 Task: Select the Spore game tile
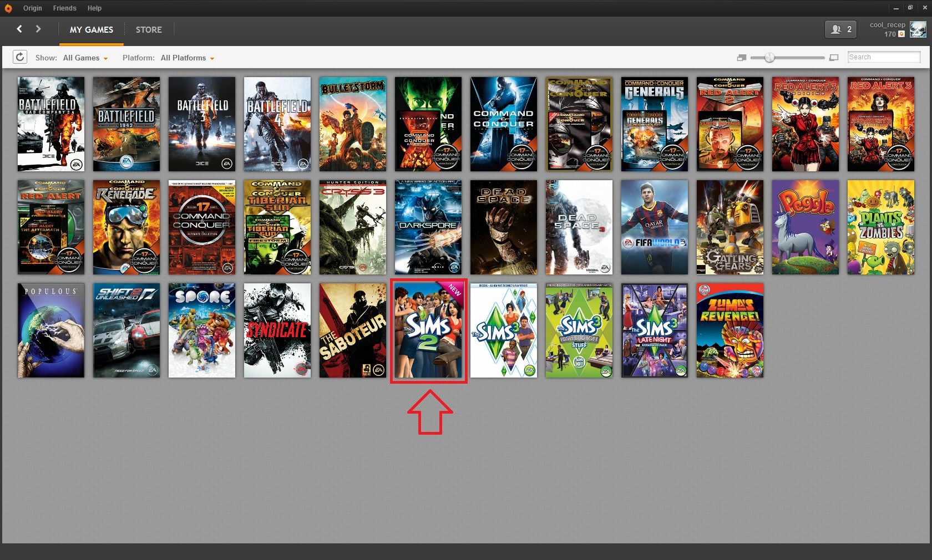tap(202, 330)
